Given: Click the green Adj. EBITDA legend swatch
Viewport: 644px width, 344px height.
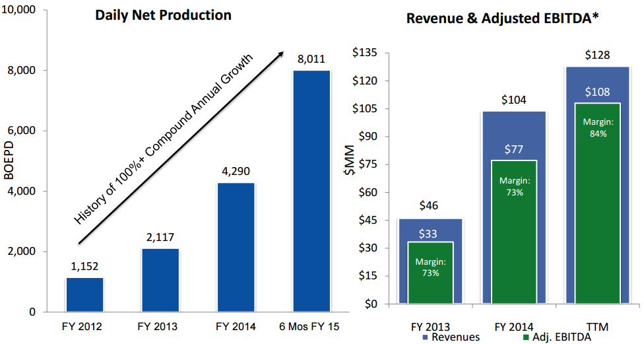Looking at the screenshot, I should (525, 337).
